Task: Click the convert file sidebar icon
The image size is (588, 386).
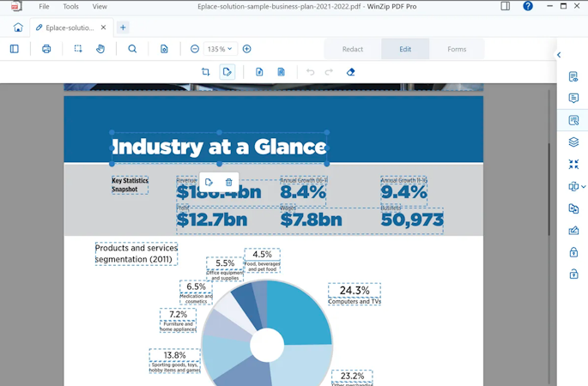Action: coord(573,208)
